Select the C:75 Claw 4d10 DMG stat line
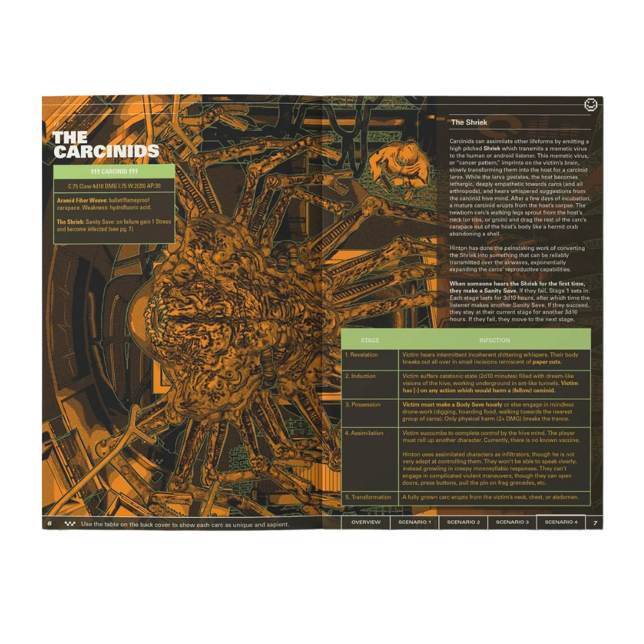The width and height of the screenshot is (644, 644). (114, 186)
